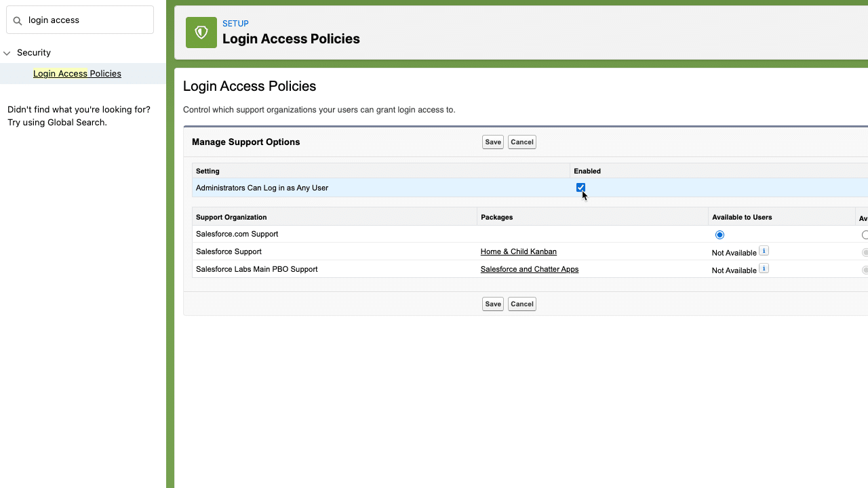Click the top Cancel button
868x488 pixels.
(521, 142)
